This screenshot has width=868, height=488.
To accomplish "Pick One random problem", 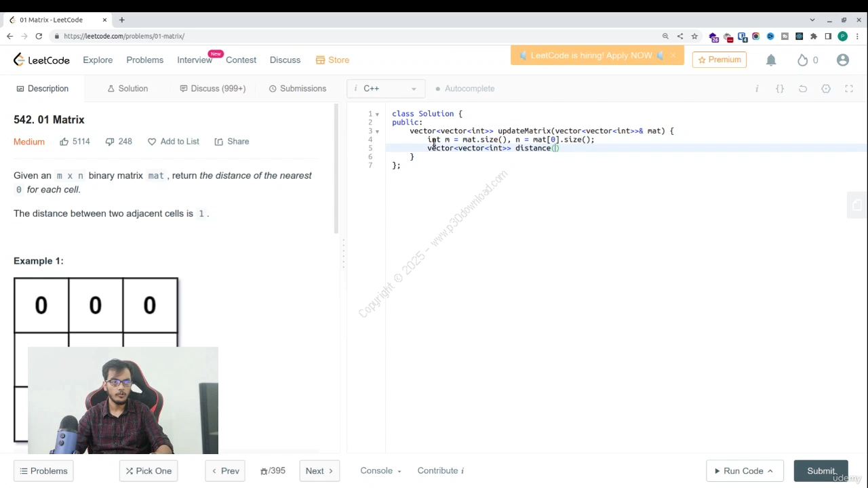I will click(x=149, y=471).
